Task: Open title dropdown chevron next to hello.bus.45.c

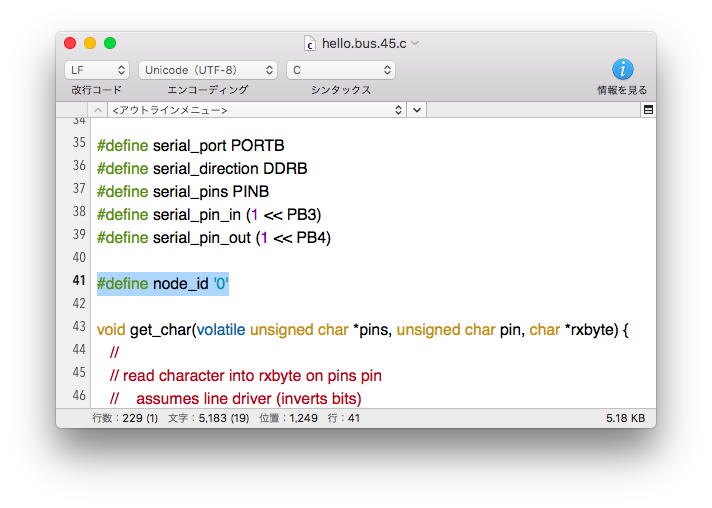Action: (415, 43)
